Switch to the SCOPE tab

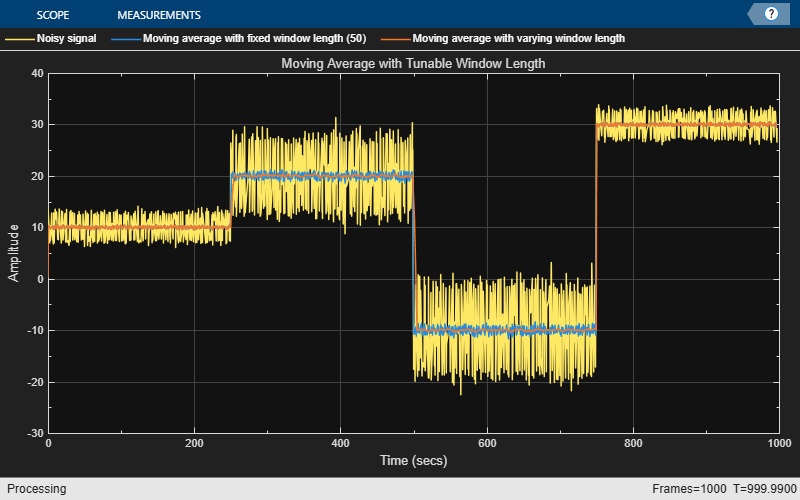tap(52, 15)
